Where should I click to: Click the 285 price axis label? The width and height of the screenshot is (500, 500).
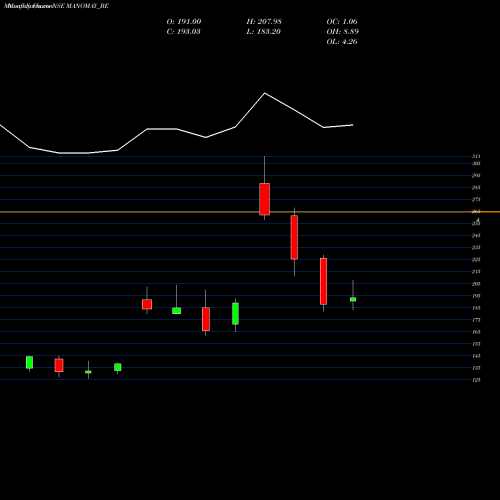pyautogui.click(x=476, y=187)
